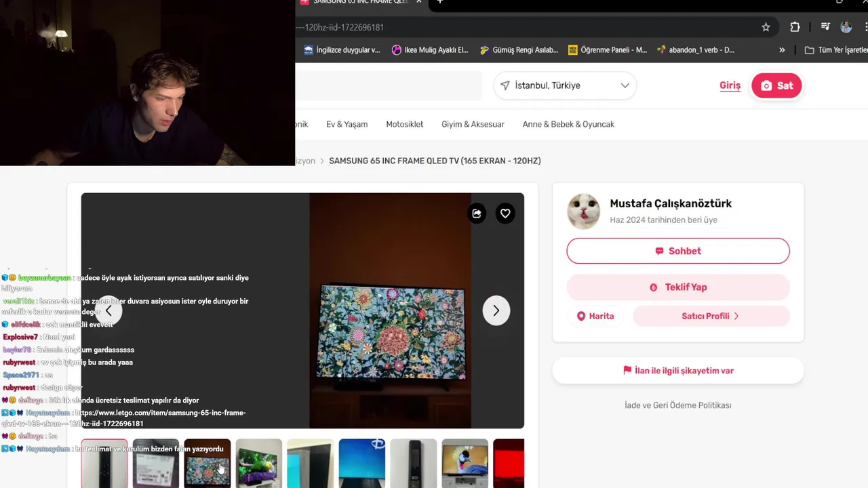The height and width of the screenshot is (488, 868).
Task: Open Ikea Mulig Ayaklı bookmark
Action: (430, 49)
